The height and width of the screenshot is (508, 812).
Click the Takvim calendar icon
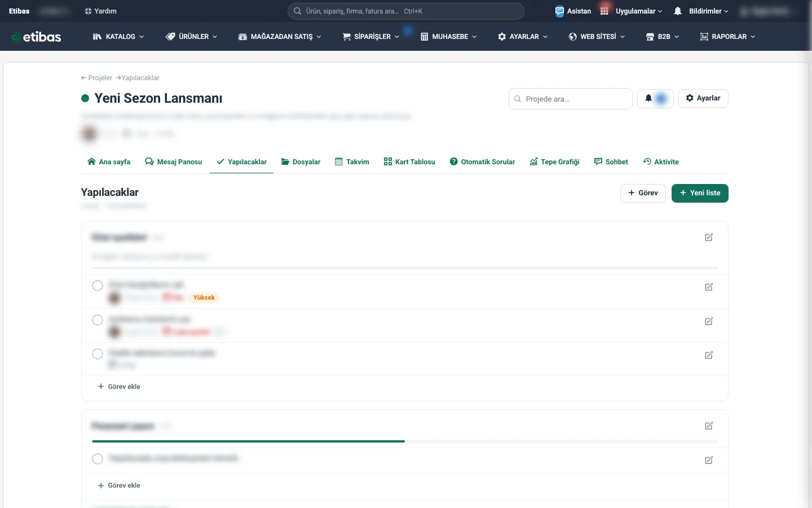click(x=339, y=162)
